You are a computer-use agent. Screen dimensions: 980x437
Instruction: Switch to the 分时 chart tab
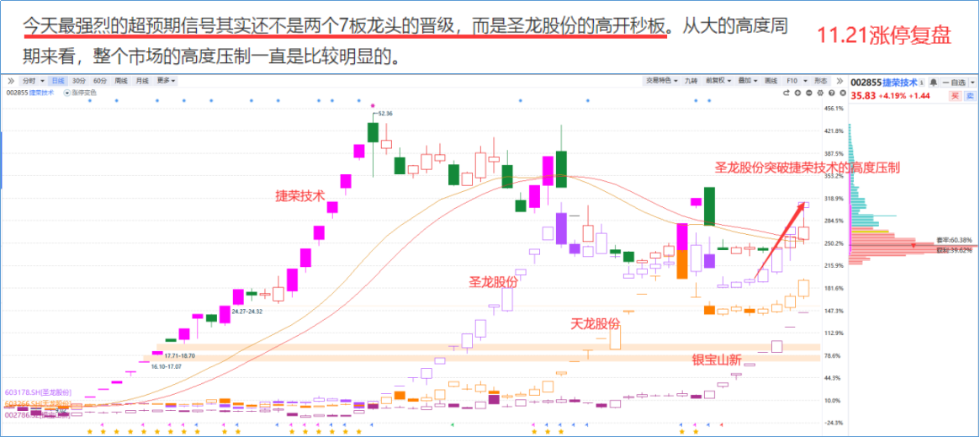pyautogui.click(x=29, y=82)
